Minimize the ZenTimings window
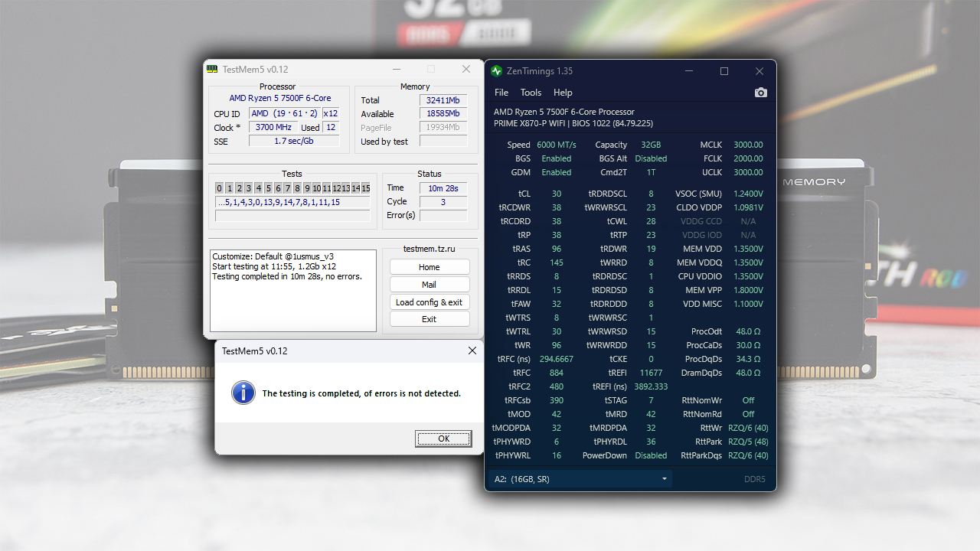 click(689, 71)
